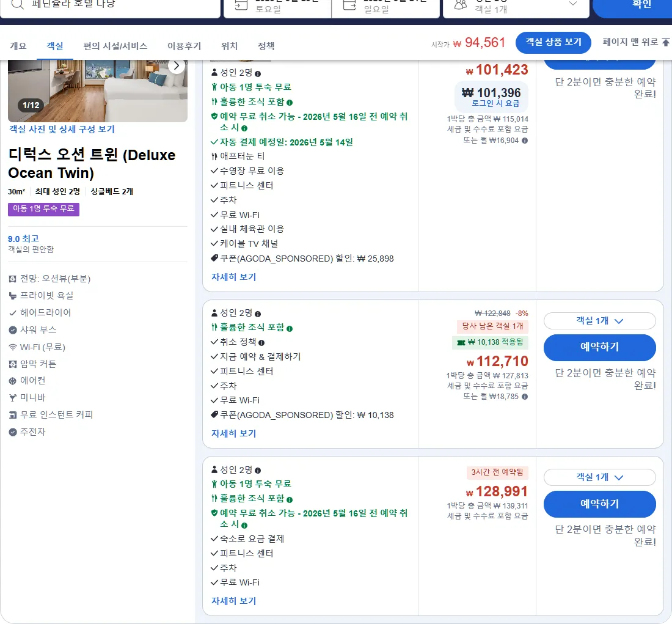Click the 샤워 부스 icon

point(12,330)
